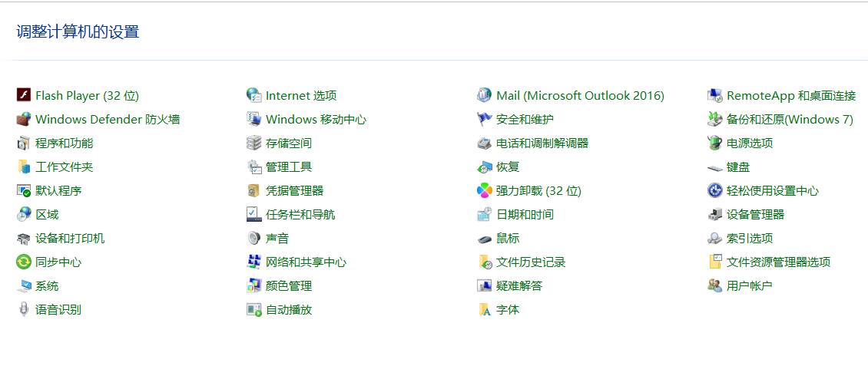Click the 强力卸载 colorful icon
This screenshot has width=868, height=366.
[x=484, y=190]
